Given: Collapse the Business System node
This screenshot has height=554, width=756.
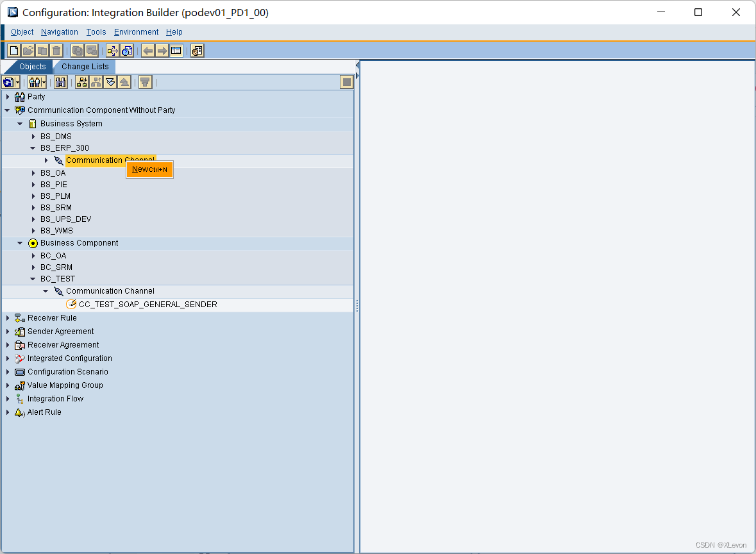Looking at the screenshot, I should (x=21, y=124).
